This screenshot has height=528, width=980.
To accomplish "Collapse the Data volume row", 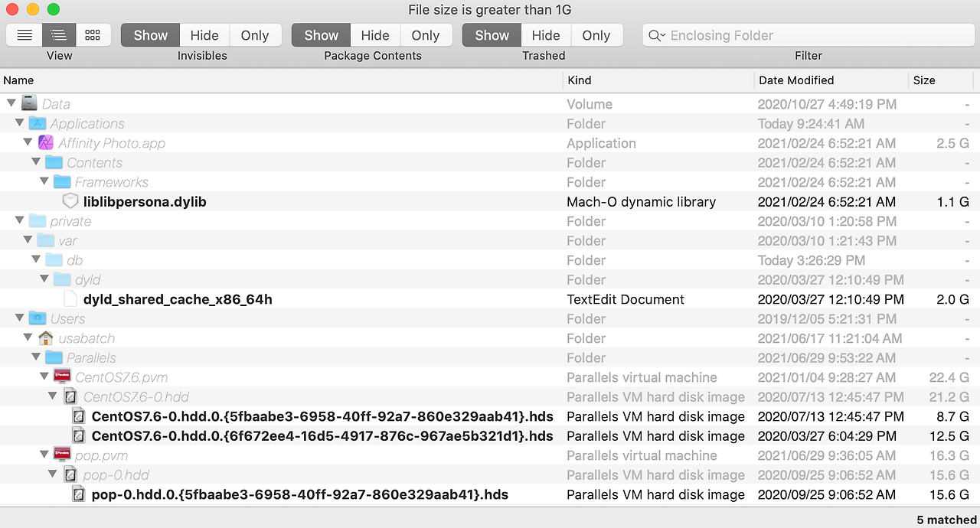I will [x=11, y=103].
